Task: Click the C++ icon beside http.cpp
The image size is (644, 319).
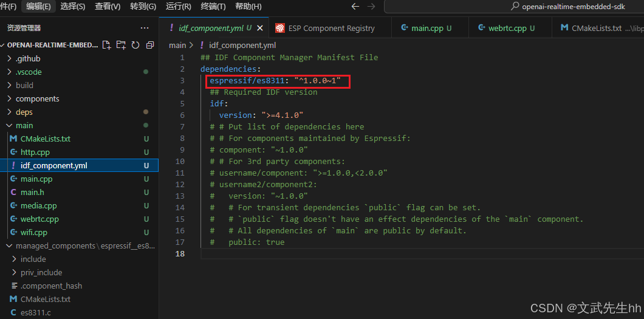Action: click(13, 153)
